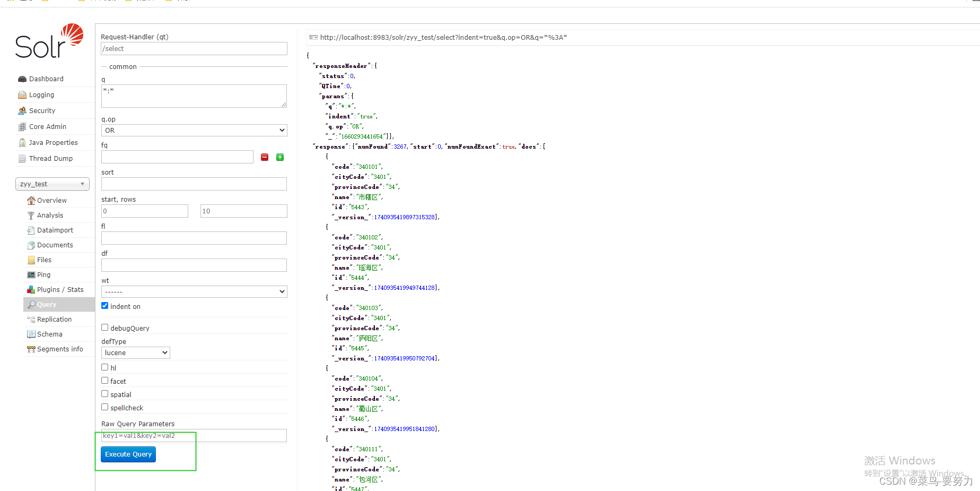Click the Replication icon

31,320
